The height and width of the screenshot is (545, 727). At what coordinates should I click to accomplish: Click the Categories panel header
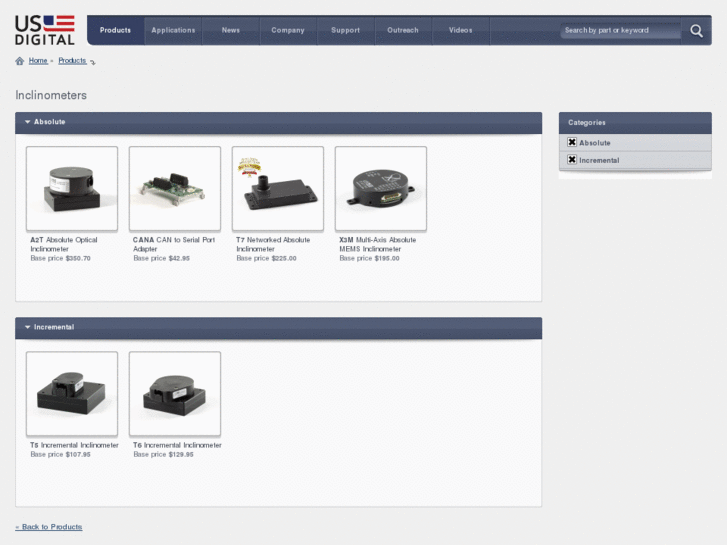(x=635, y=123)
